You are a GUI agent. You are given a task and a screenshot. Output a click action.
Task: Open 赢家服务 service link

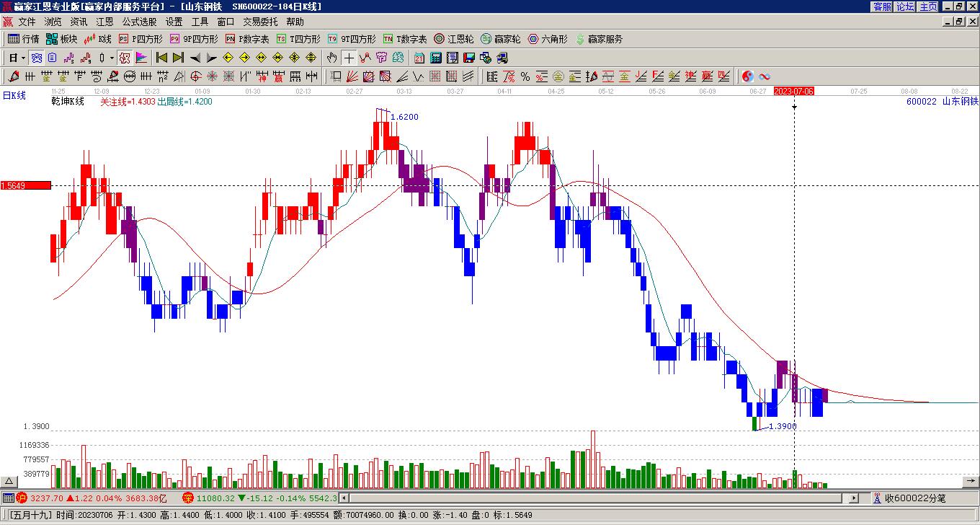(x=599, y=39)
